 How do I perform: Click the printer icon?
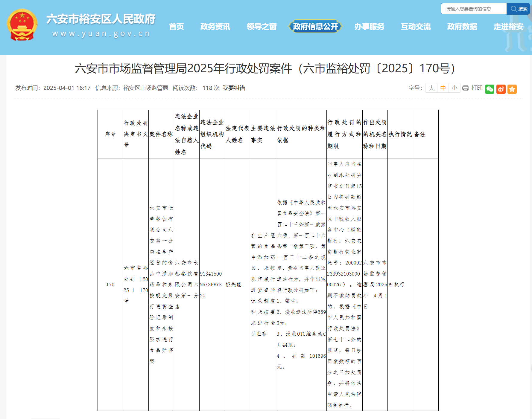pos(465,88)
